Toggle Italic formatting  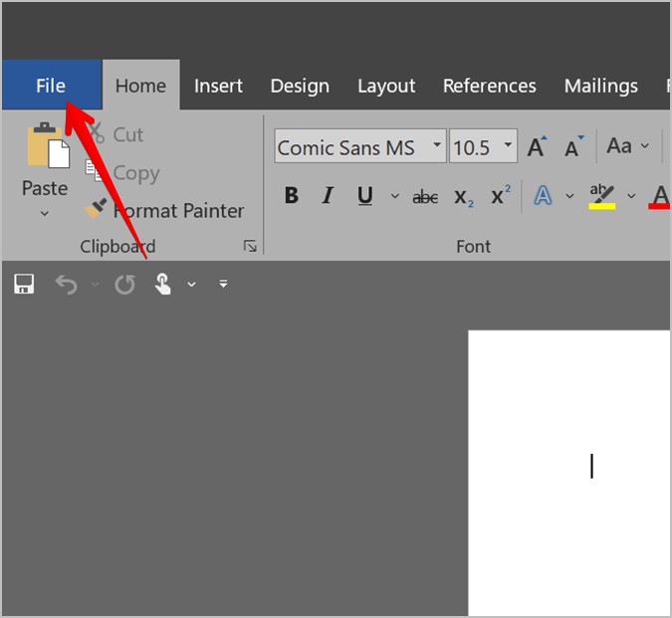point(328,196)
